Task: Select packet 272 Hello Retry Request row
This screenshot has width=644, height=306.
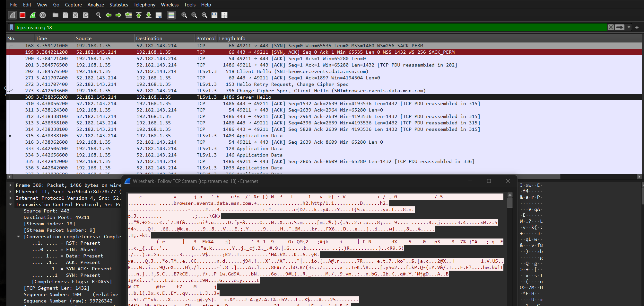Action: (324, 84)
